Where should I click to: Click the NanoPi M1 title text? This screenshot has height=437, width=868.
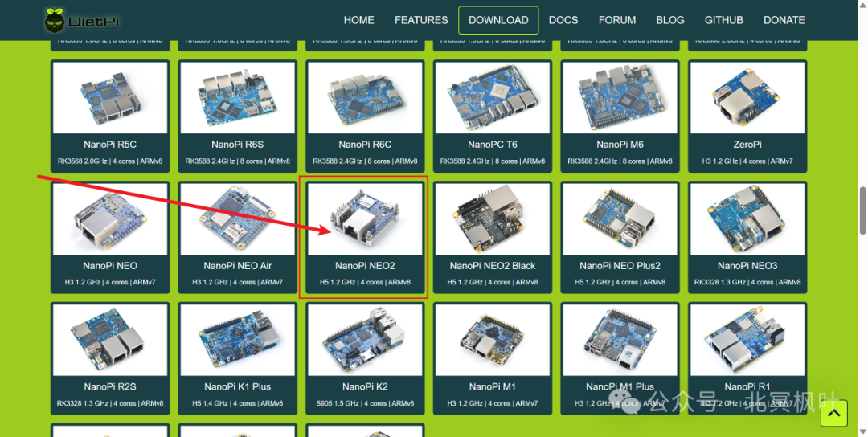coord(493,386)
